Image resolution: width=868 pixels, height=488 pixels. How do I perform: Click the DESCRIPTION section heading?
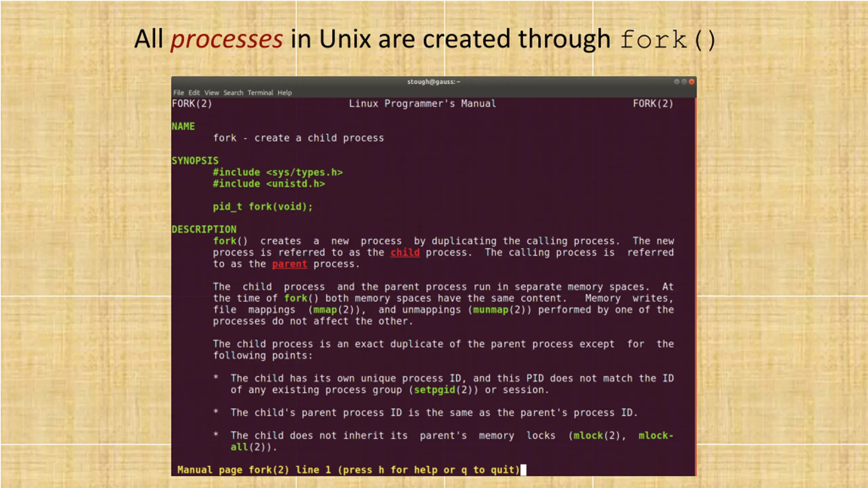[204, 229]
